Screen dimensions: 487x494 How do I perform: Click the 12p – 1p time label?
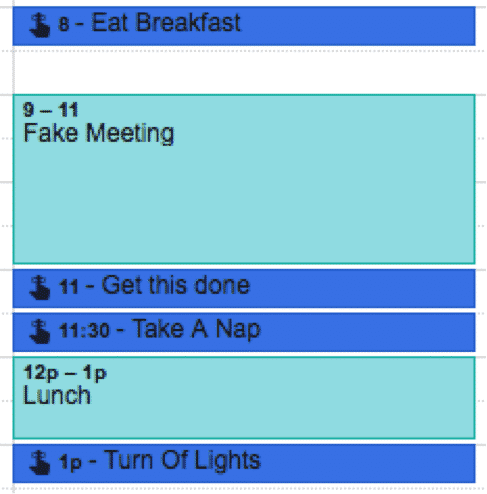(x=65, y=372)
